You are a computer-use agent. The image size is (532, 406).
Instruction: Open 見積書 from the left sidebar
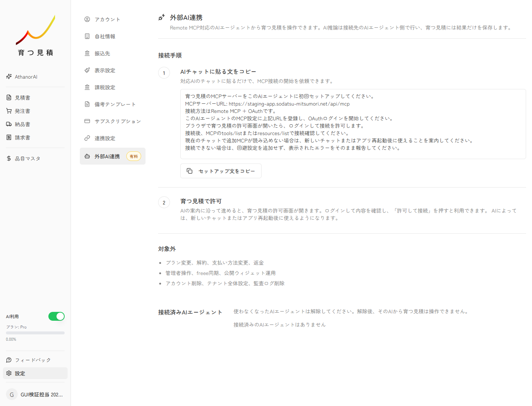(22, 97)
